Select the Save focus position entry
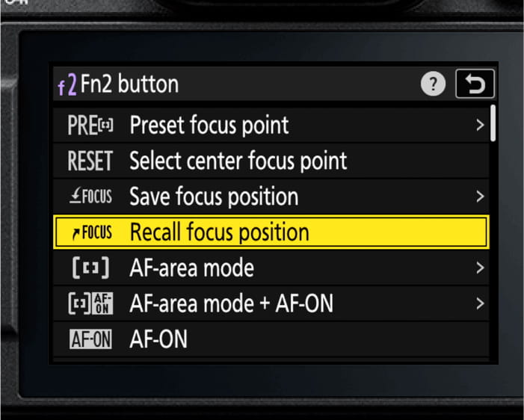 (x=214, y=197)
